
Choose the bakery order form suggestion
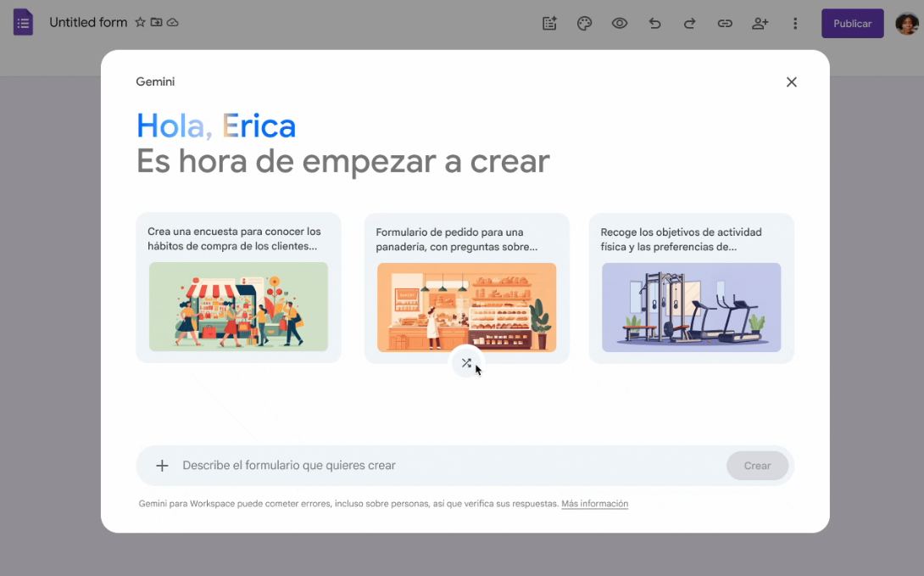[x=466, y=288]
